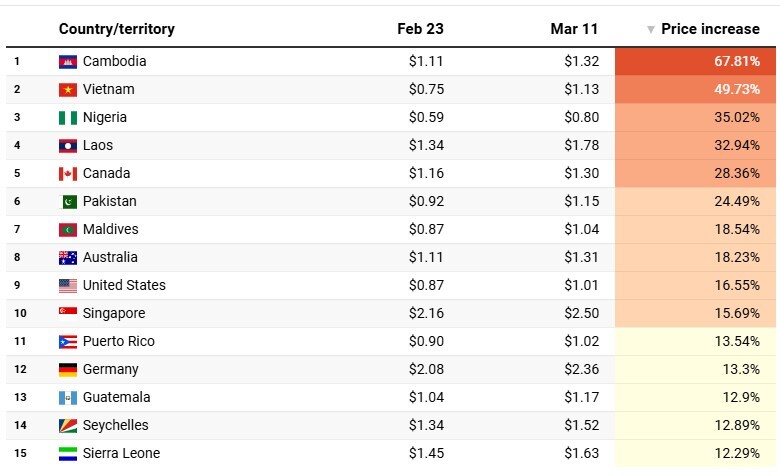Click the Australia flag icon
The height and width of the screenshot is (476, 780).
pos(68,258)
